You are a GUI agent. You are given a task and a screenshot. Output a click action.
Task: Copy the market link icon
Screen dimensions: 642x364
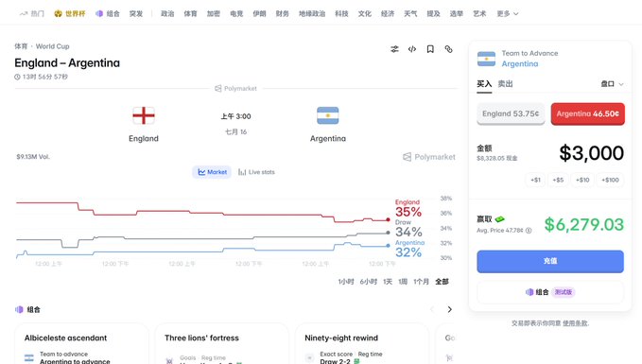(449, 49)
